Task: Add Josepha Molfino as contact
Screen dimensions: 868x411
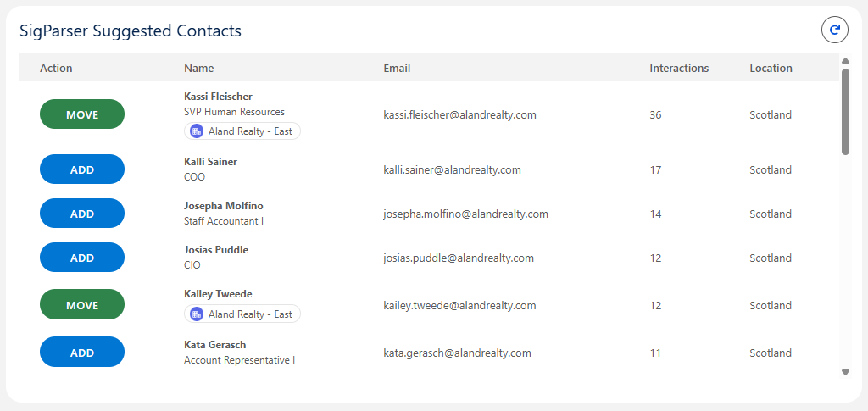Action: 82,214
